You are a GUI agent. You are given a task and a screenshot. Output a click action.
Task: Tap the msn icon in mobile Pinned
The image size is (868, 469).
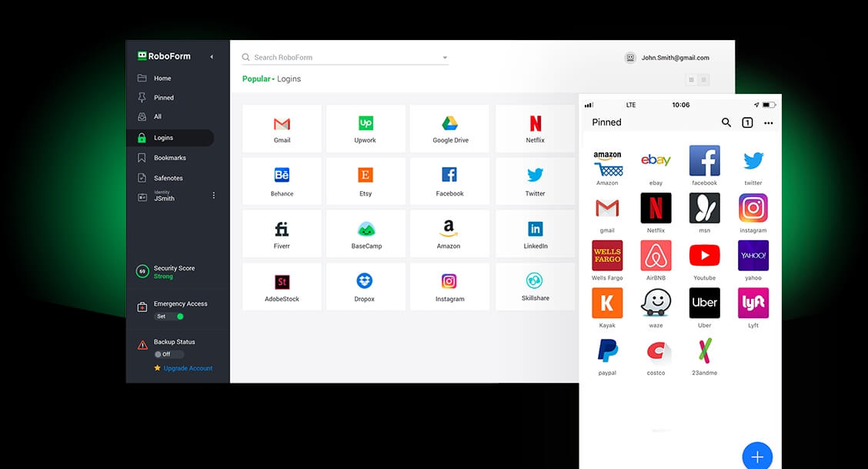[x=705, y=208]
